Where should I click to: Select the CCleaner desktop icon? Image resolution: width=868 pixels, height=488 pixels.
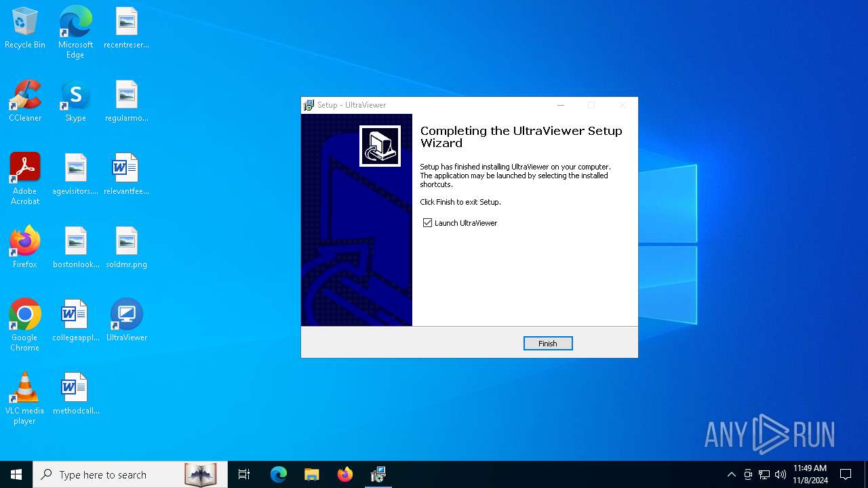pos(25,101)
